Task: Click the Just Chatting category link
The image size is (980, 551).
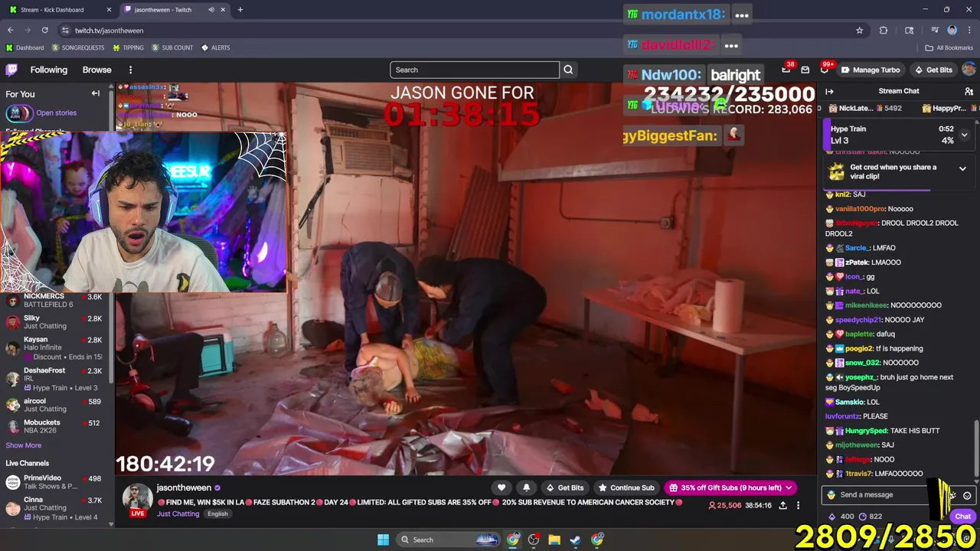Action: point(178,514)
